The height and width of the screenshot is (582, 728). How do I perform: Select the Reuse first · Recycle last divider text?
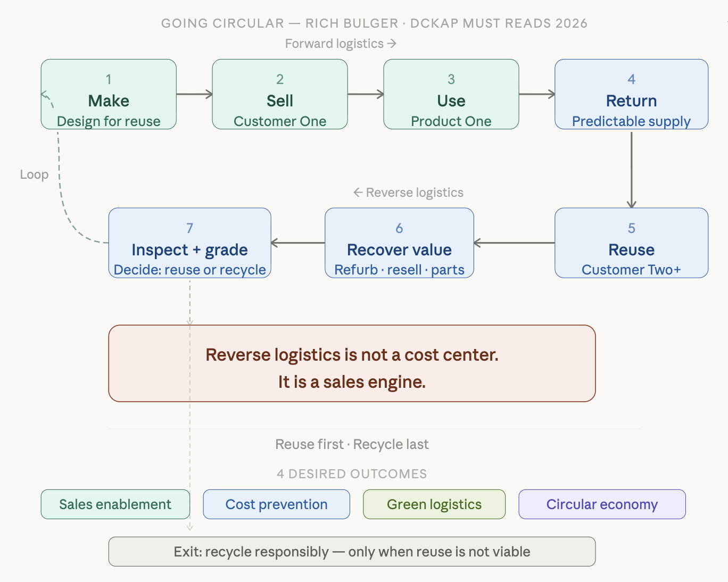pyautogui.click(x=352, y=444)
